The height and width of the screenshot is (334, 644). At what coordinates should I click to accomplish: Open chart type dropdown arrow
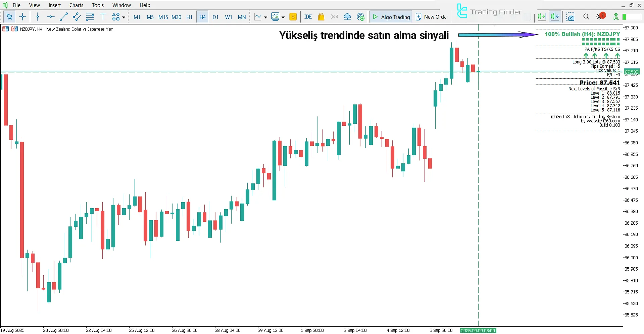click(x=265, y=17)
